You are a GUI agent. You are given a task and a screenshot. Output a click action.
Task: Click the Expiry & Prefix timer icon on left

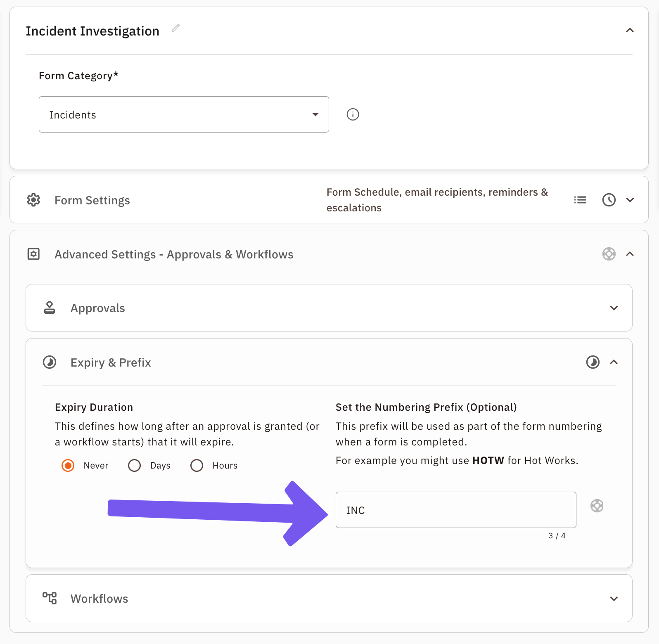50,362
